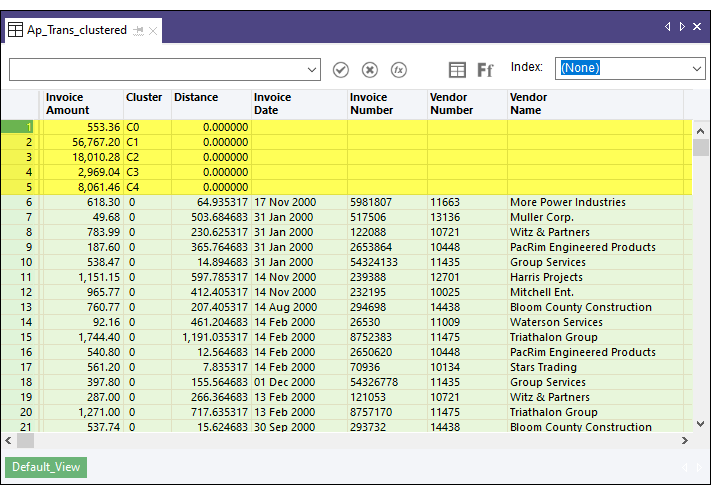Viewport: 711px width, 485px height.
Task: Click the Default_View button
Action: click(x=46, y=467)
